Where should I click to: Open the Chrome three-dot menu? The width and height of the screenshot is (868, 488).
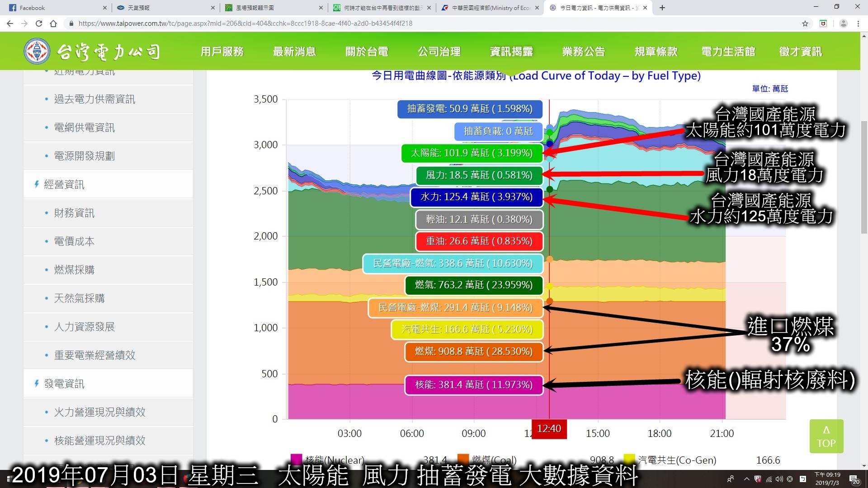pos(858,23)
